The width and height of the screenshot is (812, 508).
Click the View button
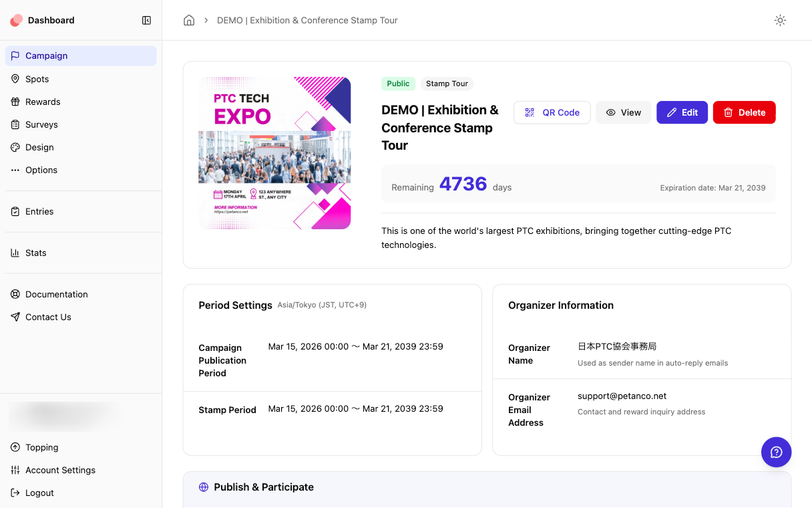623,112
